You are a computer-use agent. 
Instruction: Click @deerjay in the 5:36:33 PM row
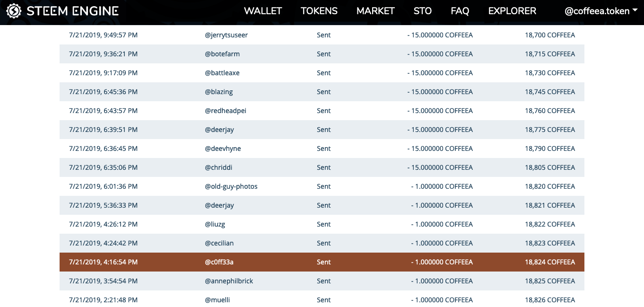[x=219, y=205]
